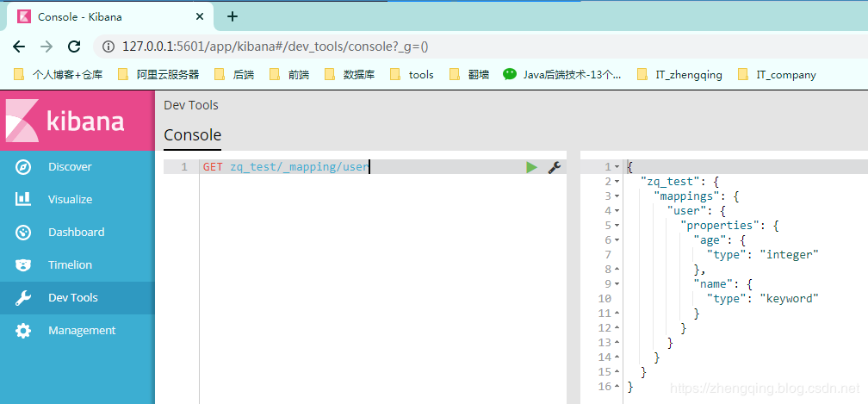The height and width of the screenshot is (404, 868).
Task: Open a new browser tab
Action: click(232, 16)
